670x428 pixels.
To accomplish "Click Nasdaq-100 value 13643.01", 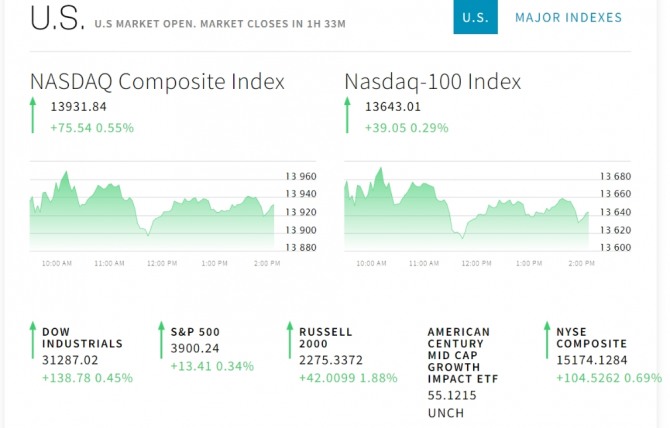I will [x=393, y=107].
